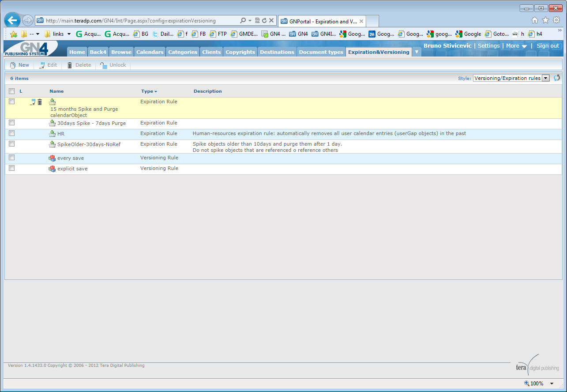
Task: Check the HR row checkbox
Action: tap(12, 133)
